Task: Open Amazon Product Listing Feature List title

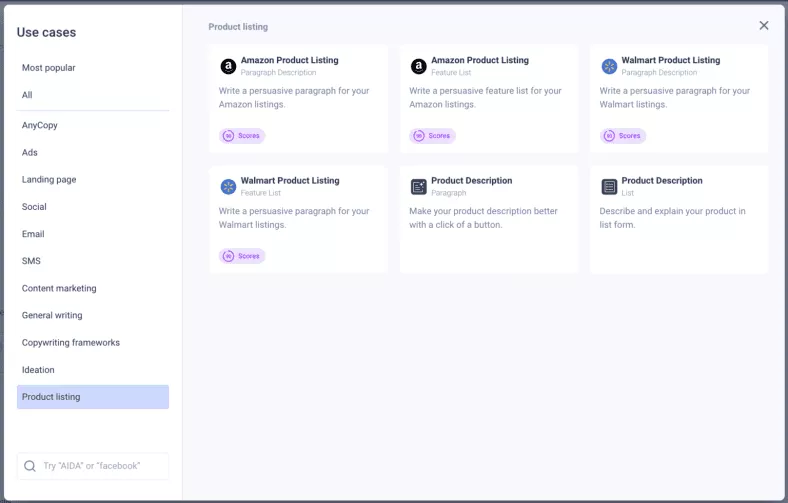Action: tap(480, 60)
